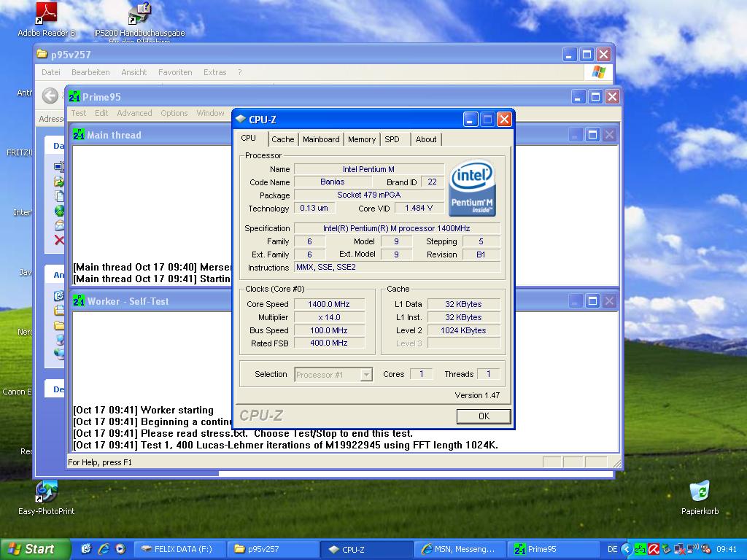
Task: Click the CPU-Z taskbar button
Action: click(x=366, y=549)
